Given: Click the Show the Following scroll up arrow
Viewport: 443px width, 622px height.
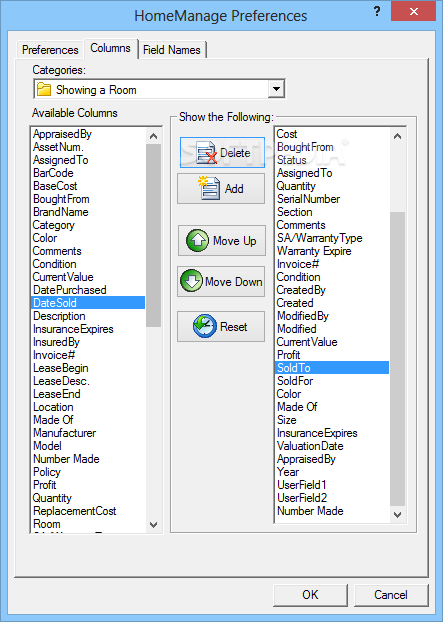Looking at the screenshot, I should coord(397,136).
